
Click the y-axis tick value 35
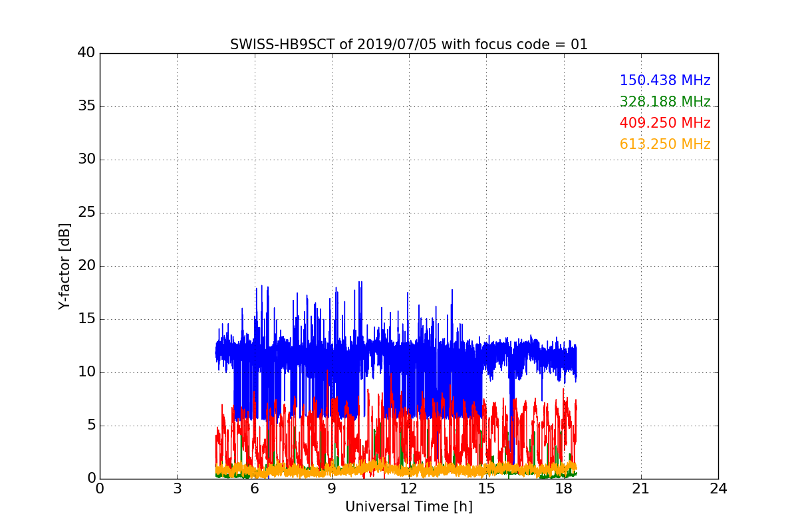pyautogui.click(x=86, y=106)
